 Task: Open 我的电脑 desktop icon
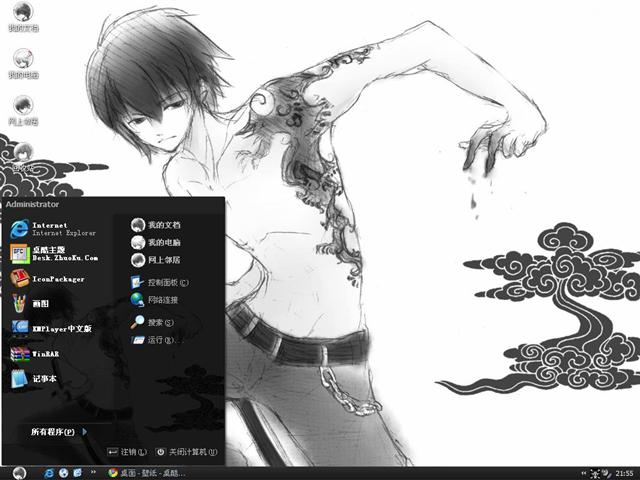pos(23,64)
